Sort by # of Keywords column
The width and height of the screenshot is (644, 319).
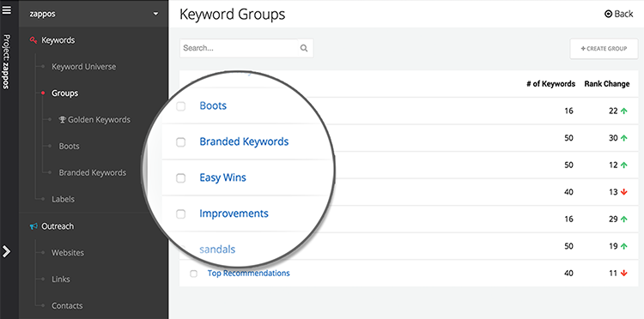[x=550, y=84]
